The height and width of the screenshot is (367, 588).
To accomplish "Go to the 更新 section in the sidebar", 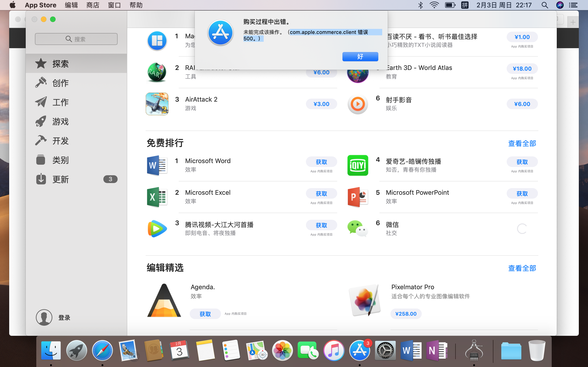I will 60,179.
